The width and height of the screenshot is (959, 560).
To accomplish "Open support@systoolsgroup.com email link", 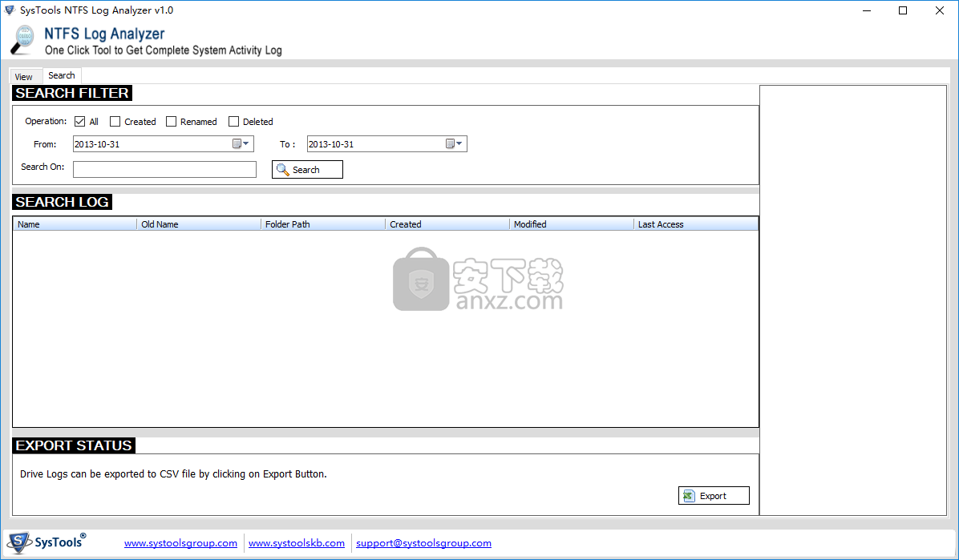I will 424,543.
